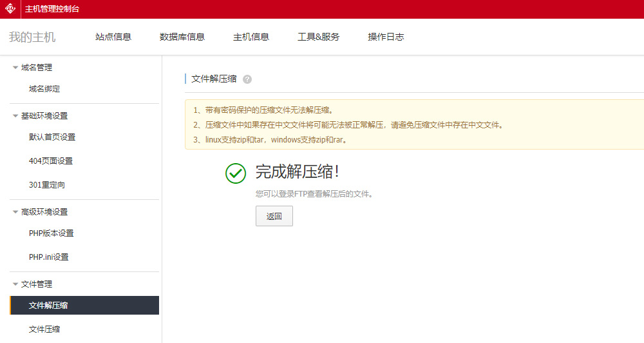Open the 数据库信息 tab
Viewport: 644px width, 343px height.
coord(182,37)
